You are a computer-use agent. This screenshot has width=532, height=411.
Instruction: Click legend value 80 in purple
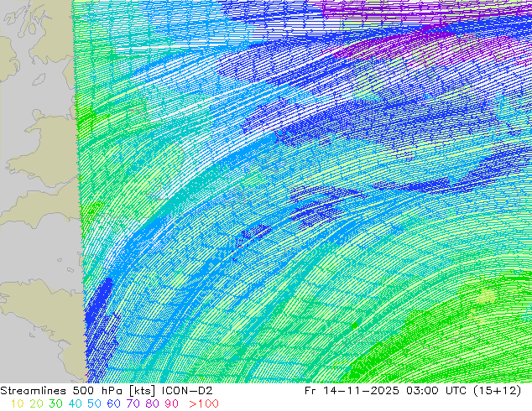[153, 404]
